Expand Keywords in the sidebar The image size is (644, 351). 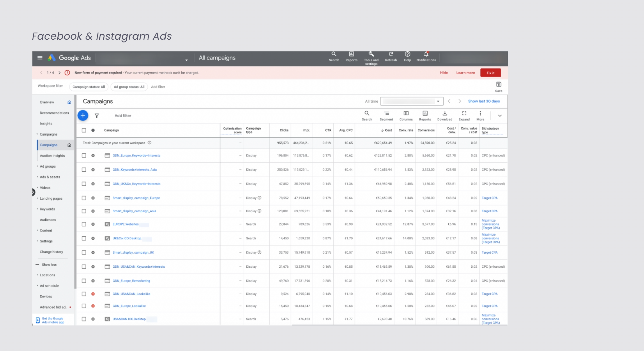tap(37, 209)
